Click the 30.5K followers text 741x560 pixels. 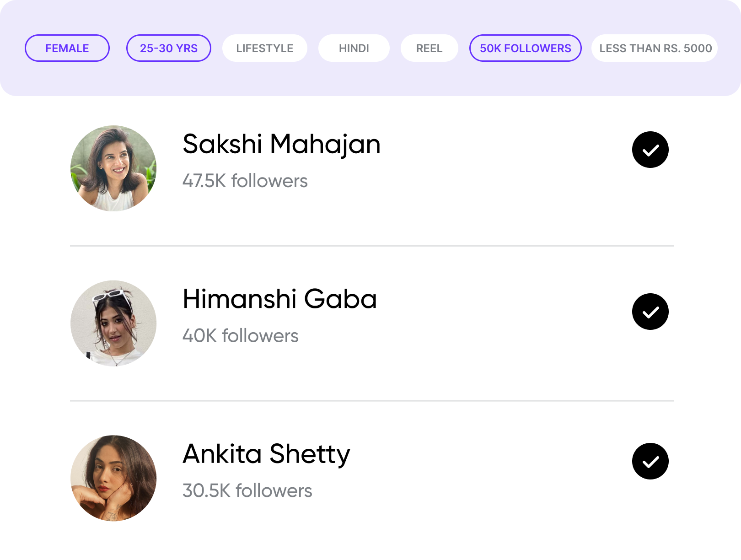247,490
